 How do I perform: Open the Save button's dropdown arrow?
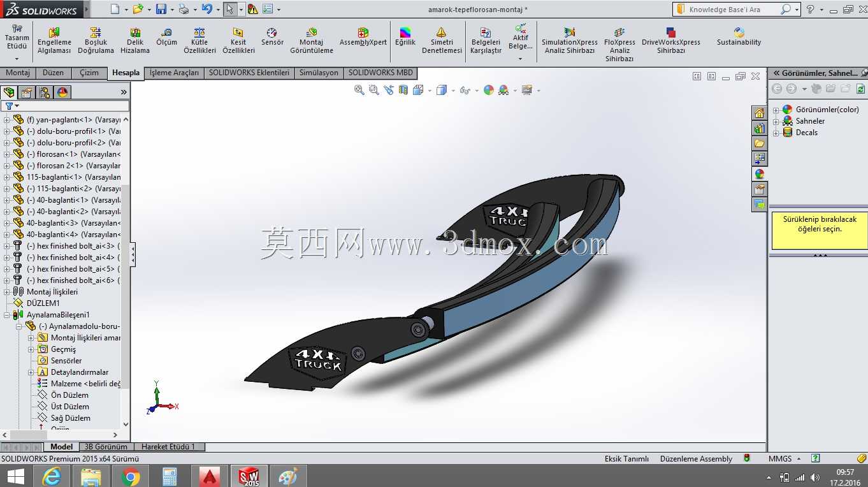click(172, 10)
